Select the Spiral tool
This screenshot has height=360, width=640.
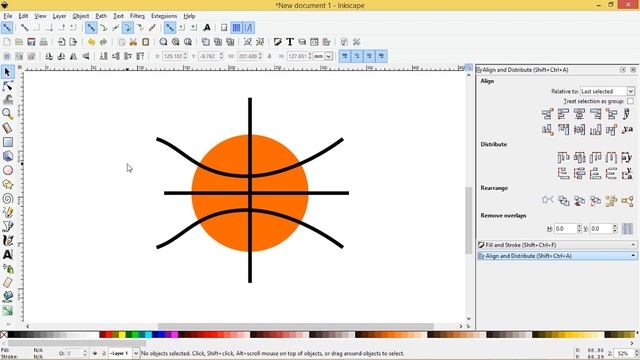coord(7,199)
